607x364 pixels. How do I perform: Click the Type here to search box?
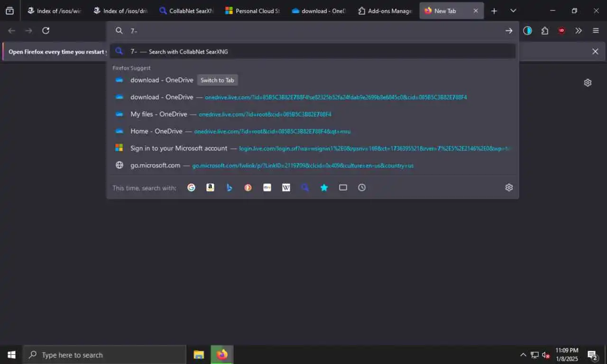point(104,355)
